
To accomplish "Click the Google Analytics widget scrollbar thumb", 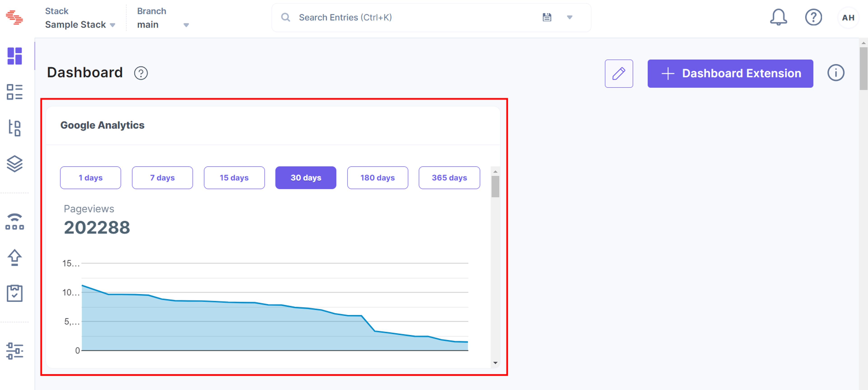I will point(495,187).
